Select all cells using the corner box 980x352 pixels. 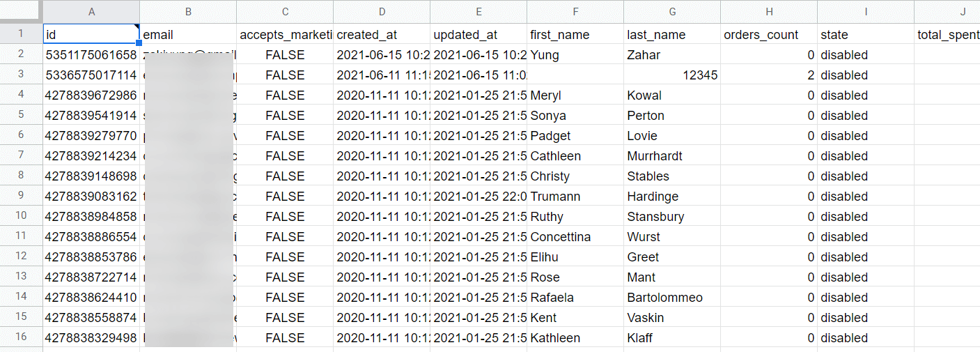(21, 11)
